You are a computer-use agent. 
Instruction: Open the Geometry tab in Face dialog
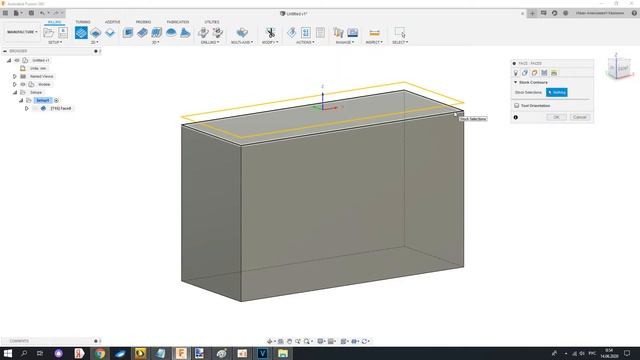(525, 73)
